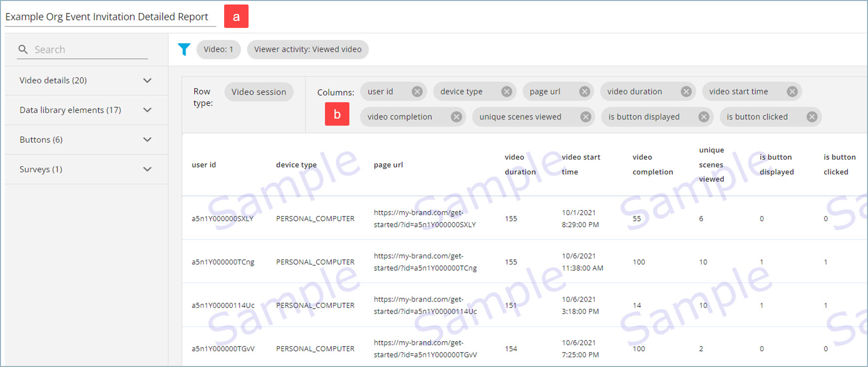Remove the page url column chip
868x367 pixels.
coord(584,92)
